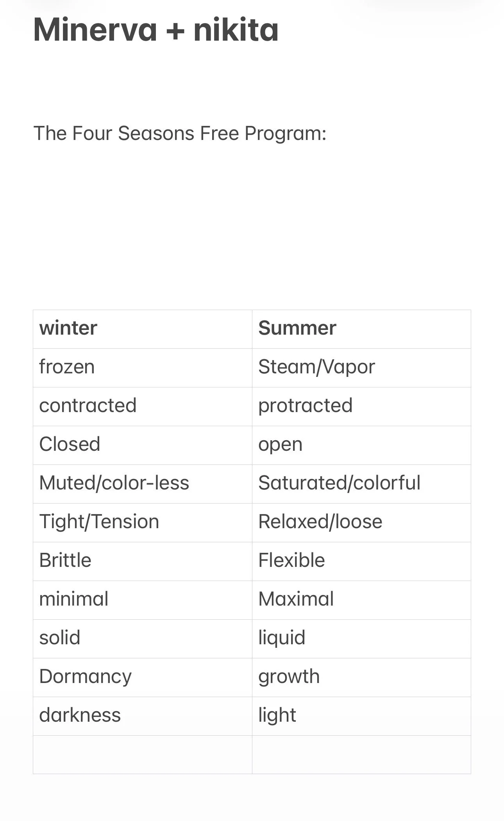Select the Relaxed/loose cell

[x=361, y=523]
